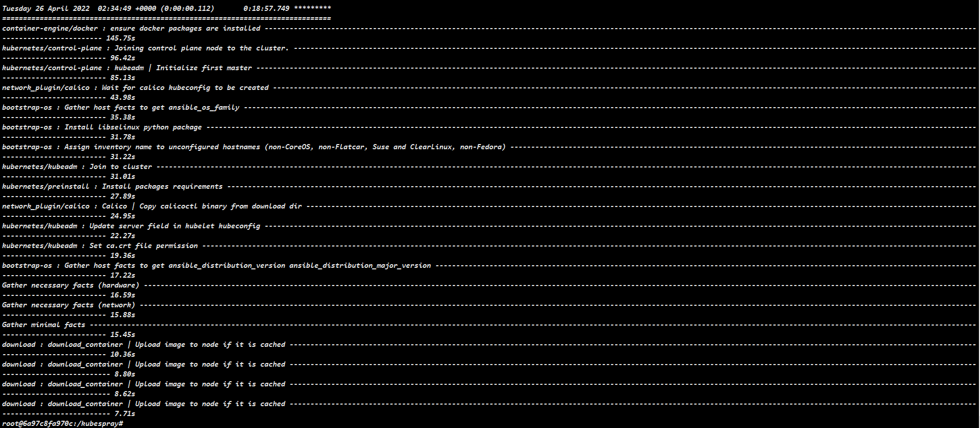Click "Gather necessary facts (hardware)" line
Viewport: 980px width, 428px height.
tap(71, 285)
